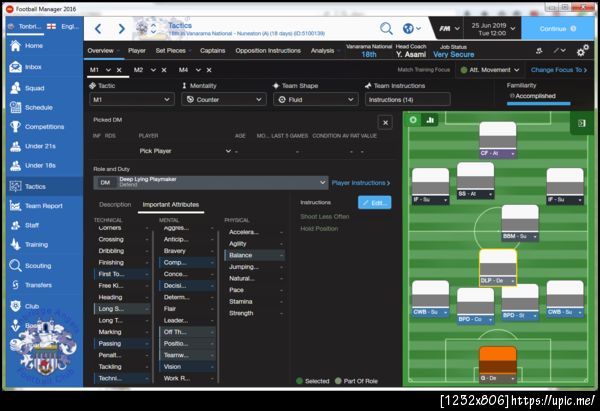This screenshot has height=411, width=600.
Task: Close tactic tab M2 with X
Action: coord(164,70)
